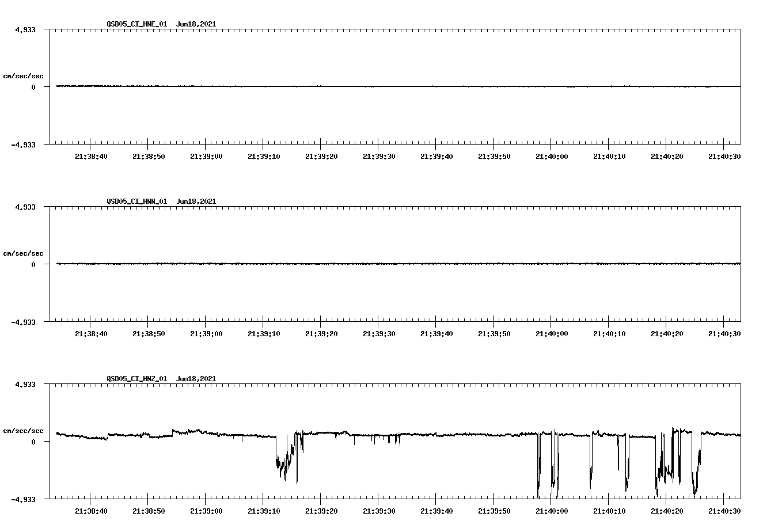Click 21:39:00 time label under HNZ plot

[206, 511]
